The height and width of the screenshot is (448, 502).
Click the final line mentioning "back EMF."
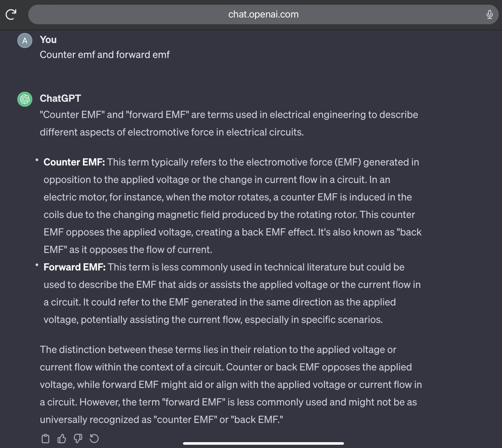pyautogui.click(x=161, y=420)
